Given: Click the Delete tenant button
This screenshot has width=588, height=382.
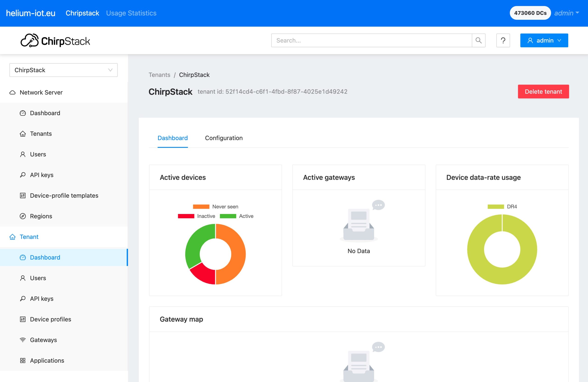Looking at the screenshot, I should click(543, 91).
